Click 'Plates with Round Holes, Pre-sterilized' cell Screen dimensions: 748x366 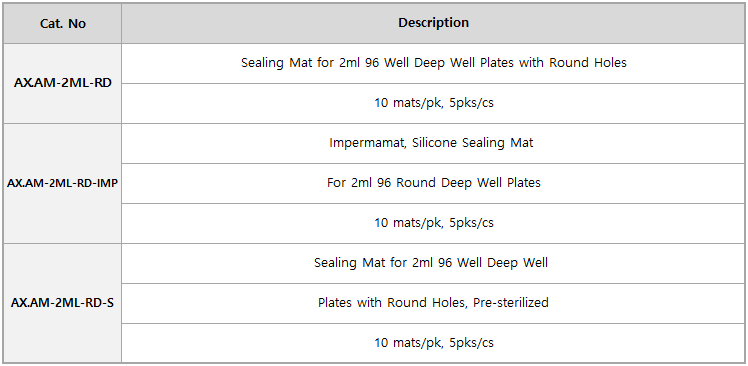click(x=433, y=303)
